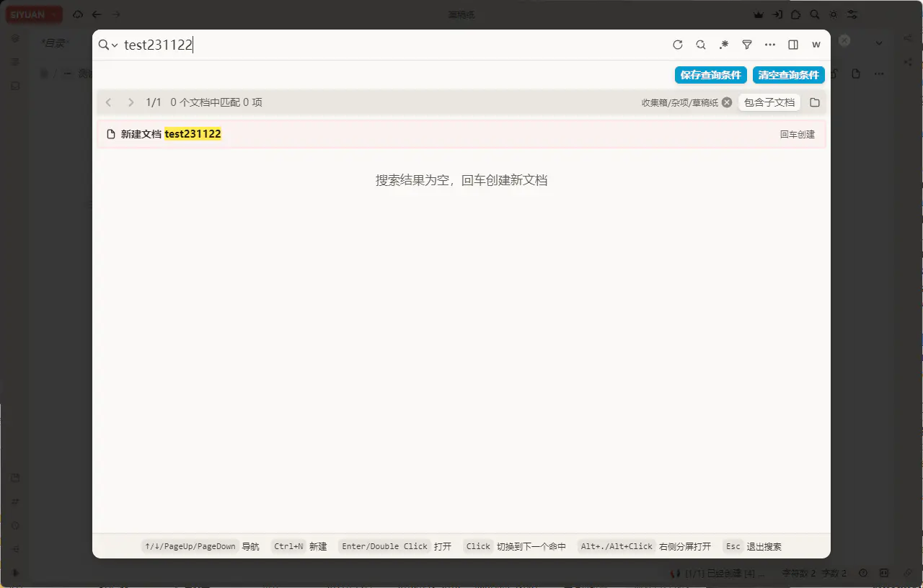Click the 清空查询条件 button
This screenshot has height=588, width=923.
[788, 75]
